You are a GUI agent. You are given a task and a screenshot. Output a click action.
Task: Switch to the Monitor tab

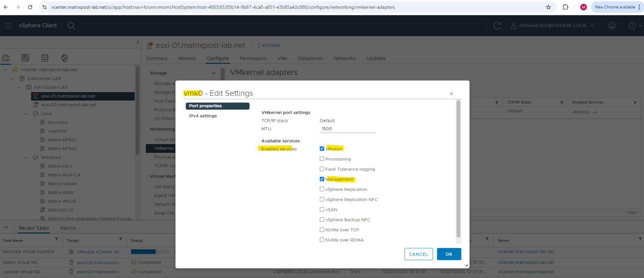click(x=187, y=58)
